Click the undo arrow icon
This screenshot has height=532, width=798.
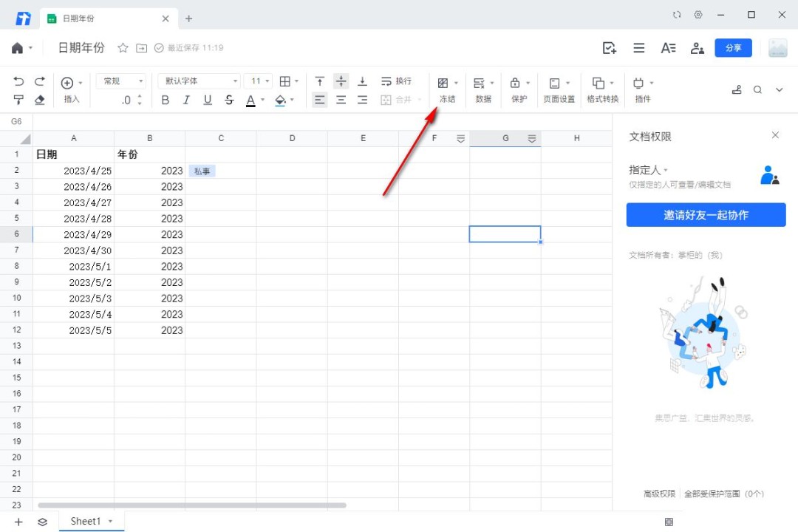[19, 81]
